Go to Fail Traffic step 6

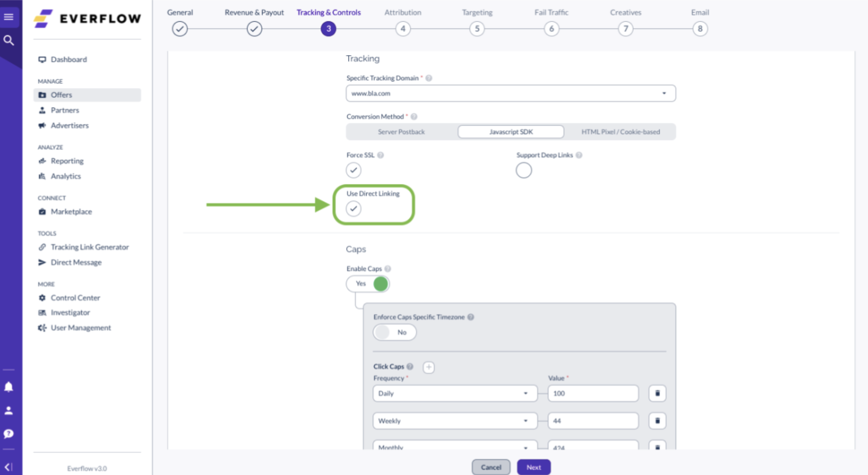tap(551, 29)
